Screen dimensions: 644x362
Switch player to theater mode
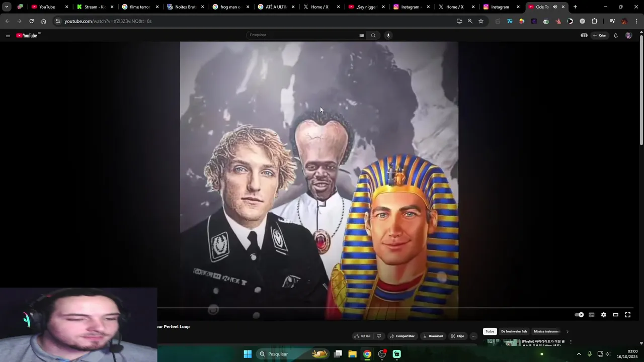click(x=615, y=315)
